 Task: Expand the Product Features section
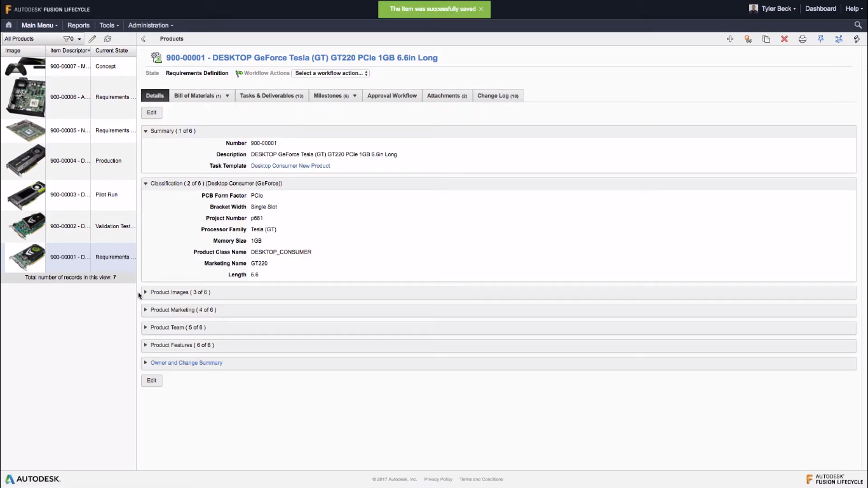tap(146, 345)
